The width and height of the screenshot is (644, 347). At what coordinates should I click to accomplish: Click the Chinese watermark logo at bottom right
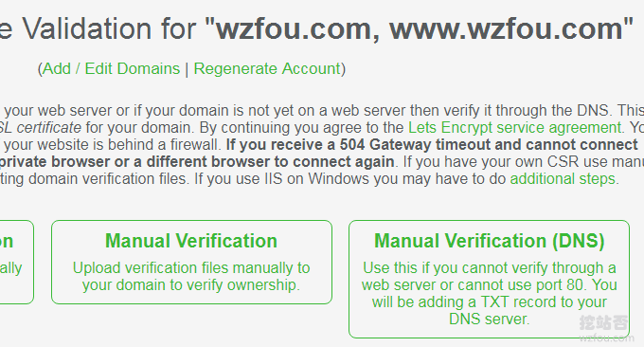pos(604,323)
